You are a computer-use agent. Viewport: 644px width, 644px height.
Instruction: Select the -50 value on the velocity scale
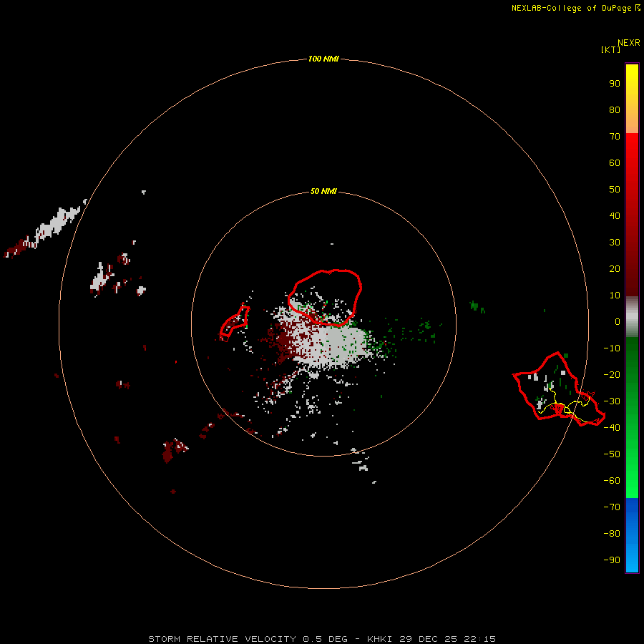[x=612, y=454]
